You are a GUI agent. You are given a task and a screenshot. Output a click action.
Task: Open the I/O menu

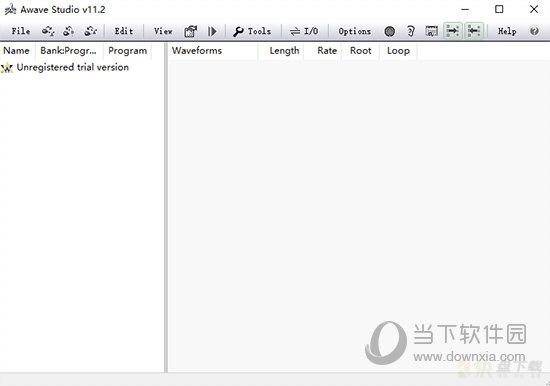pyautogui.click(x=311, y=31)
